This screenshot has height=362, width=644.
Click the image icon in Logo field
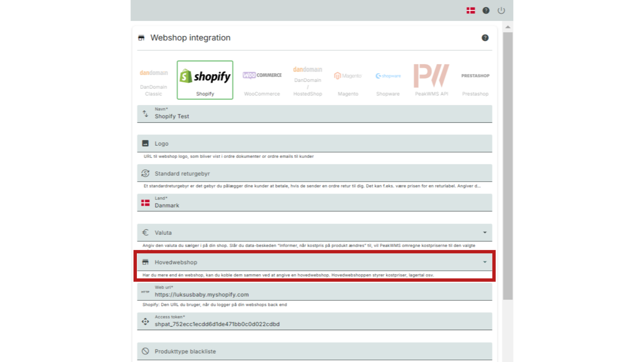tap(145, 143)
